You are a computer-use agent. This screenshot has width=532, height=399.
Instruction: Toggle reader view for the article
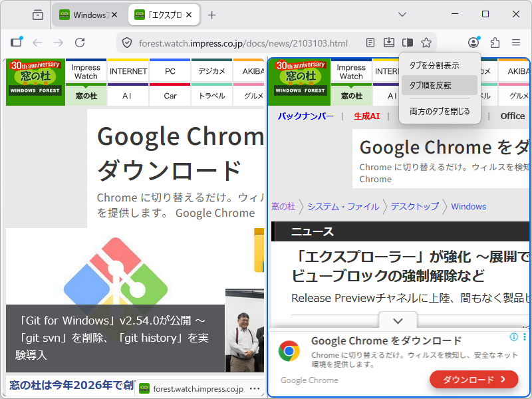(370, 43)
